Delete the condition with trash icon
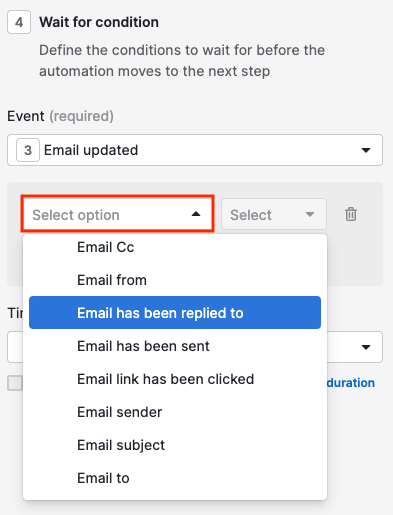Screen dimensions: 393x515 tap(351, 214)
